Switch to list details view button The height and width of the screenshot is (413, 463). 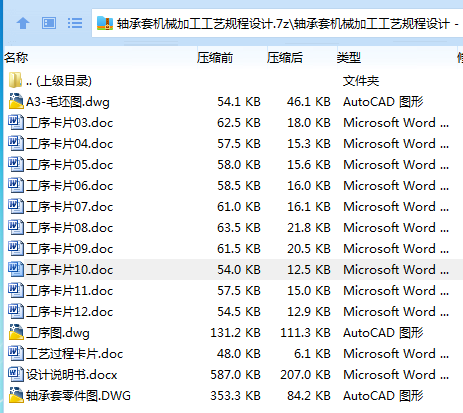(x=75, y=23)
